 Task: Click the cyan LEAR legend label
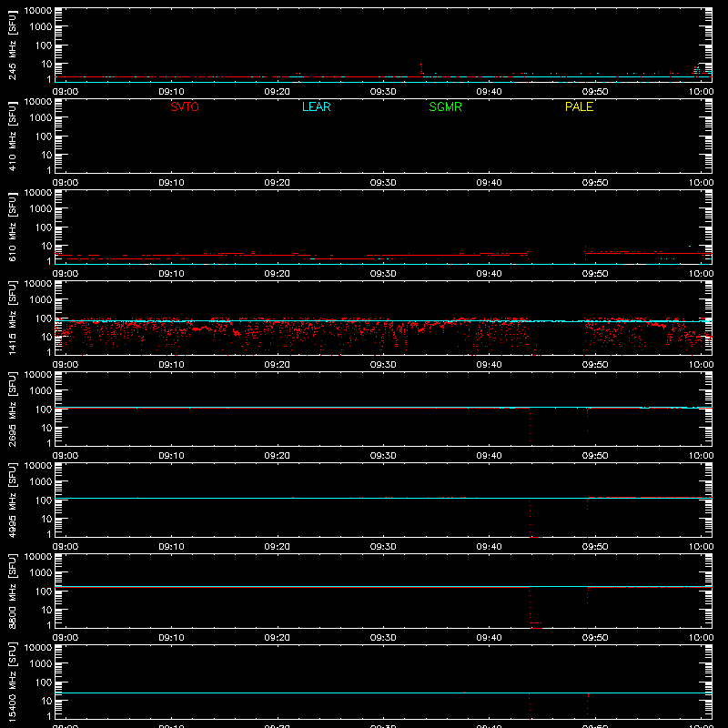[x=316, y=106]
